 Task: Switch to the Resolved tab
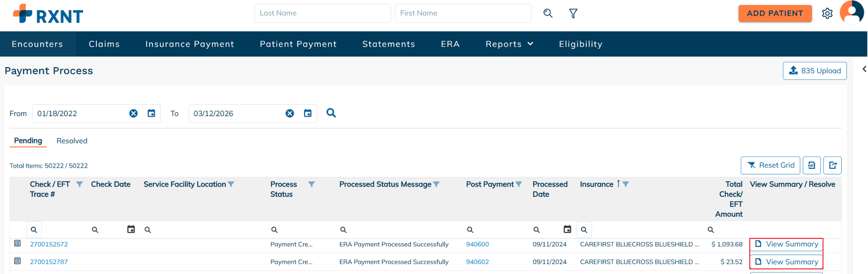coord(72,141)
